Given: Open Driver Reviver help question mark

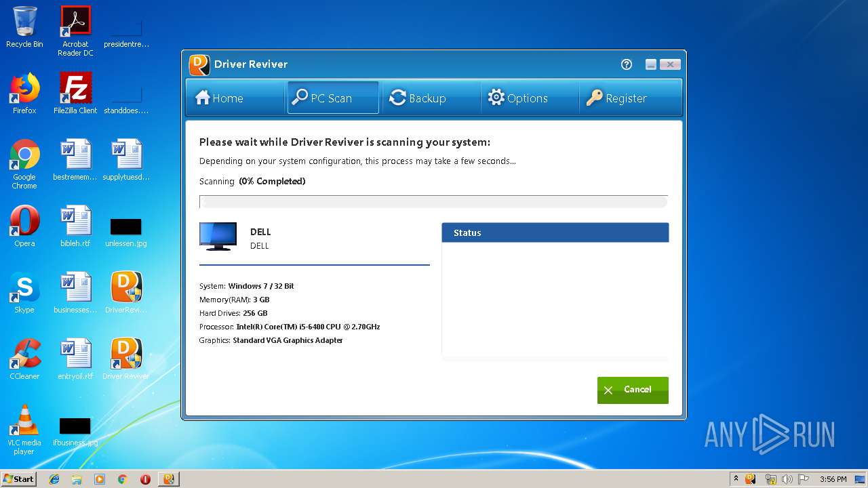Looking at the screenshot, I should point(627,64).
